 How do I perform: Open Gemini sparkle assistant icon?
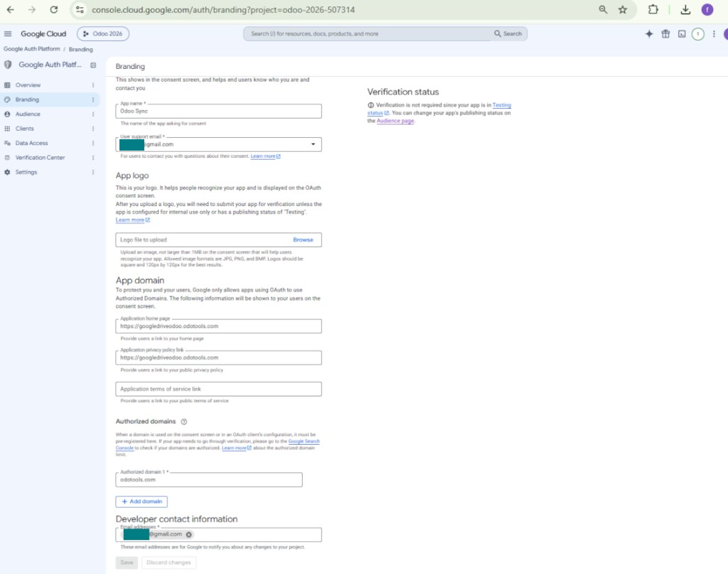click(649, 34)
